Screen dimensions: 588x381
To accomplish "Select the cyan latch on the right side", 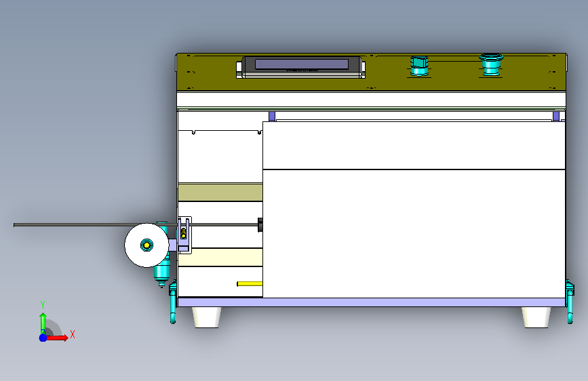I will pyautogui.click(x=570, y=302).
